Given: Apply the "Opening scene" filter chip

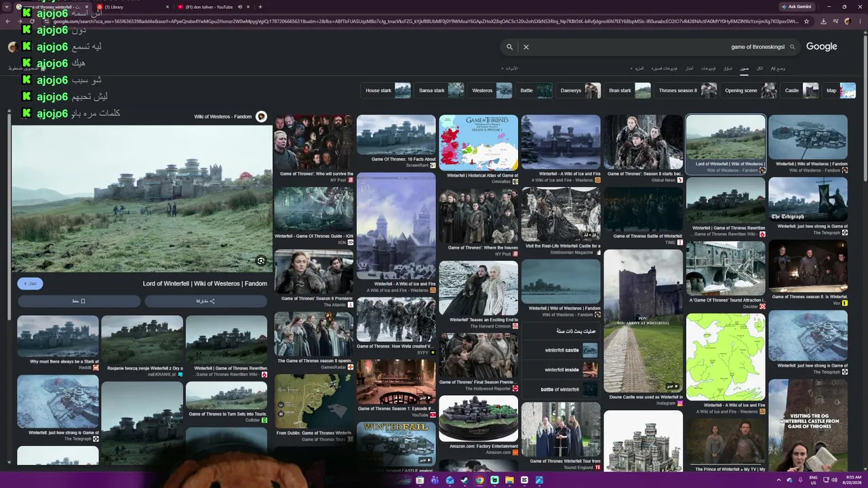Looking at the screenshot, I should tap(749, 90).
